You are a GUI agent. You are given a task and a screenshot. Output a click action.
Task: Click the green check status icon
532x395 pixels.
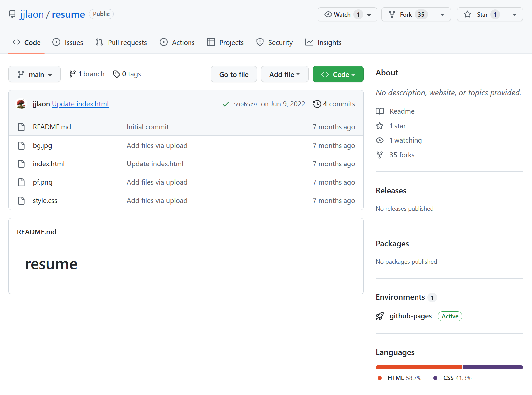226,104
